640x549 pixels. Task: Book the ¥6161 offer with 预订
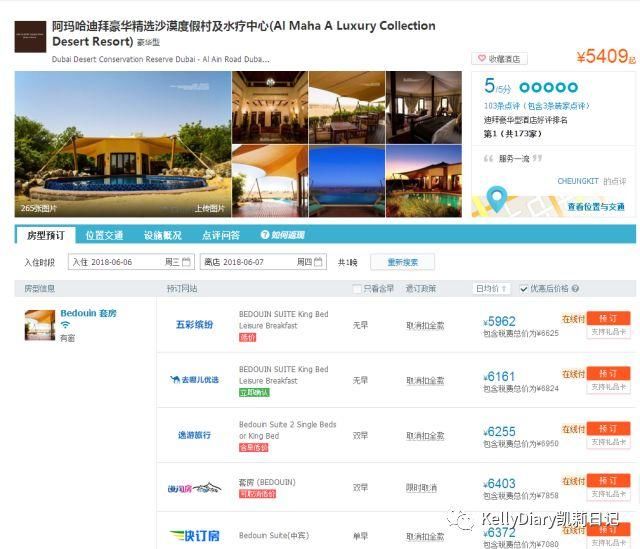tap(608, 373)
